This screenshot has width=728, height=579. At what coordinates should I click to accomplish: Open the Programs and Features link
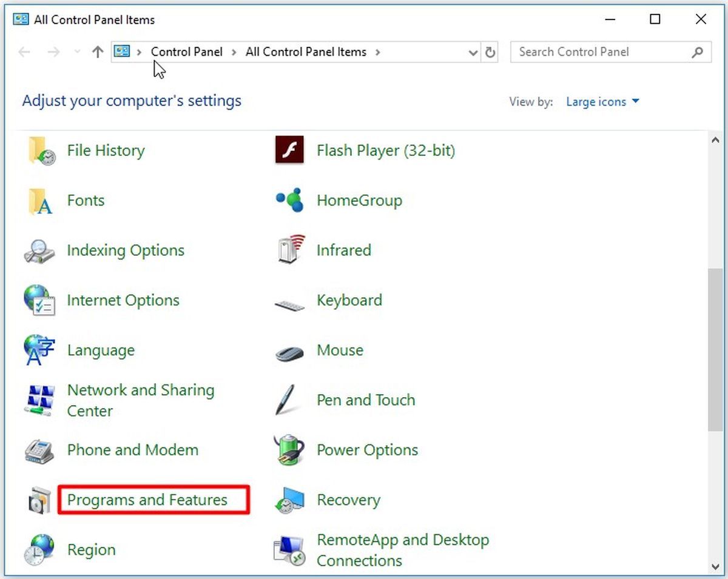(147, 500)
